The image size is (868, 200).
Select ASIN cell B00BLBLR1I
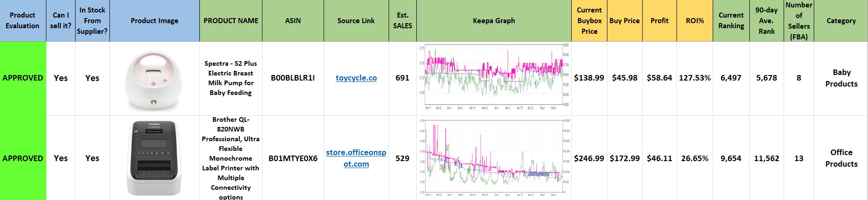click(x=293, y=78)
